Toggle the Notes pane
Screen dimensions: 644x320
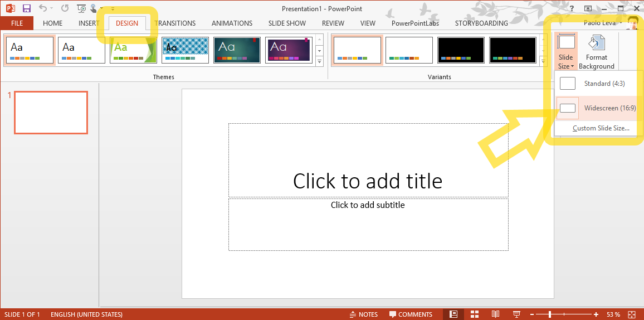pyautogui.click(x=363, y=314)
